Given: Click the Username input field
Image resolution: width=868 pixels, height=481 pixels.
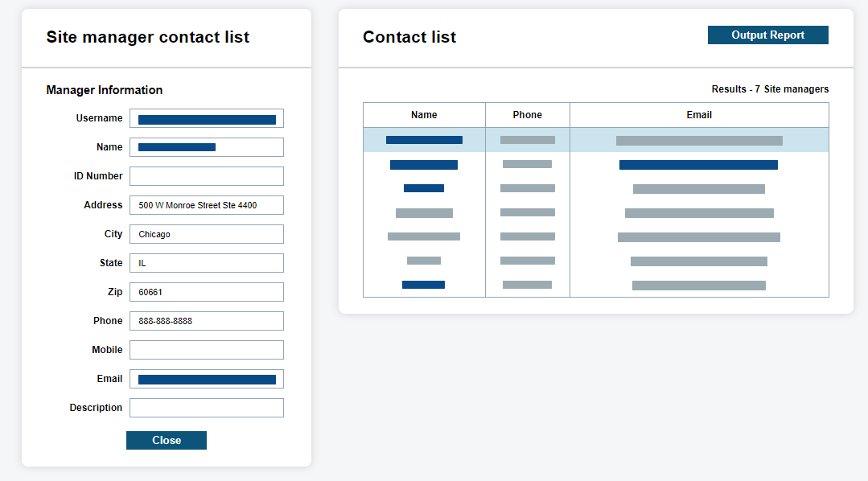Looking at the screenshot, I should click(207, 119).
